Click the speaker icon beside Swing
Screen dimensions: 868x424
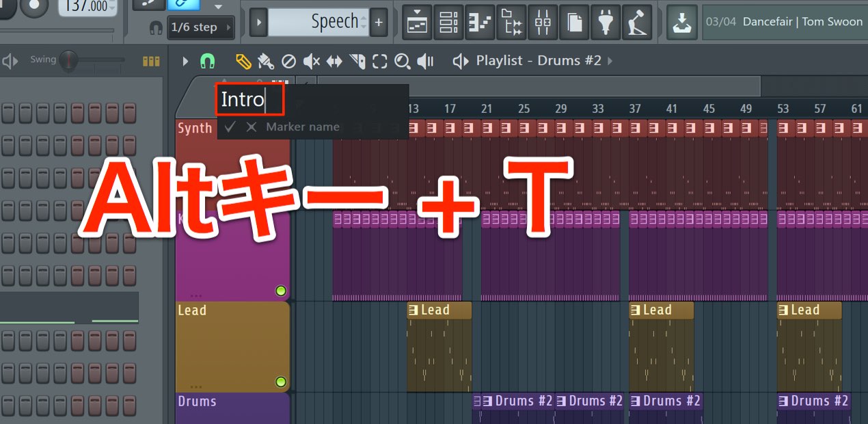pyautogui.click(x=10, y=62)
